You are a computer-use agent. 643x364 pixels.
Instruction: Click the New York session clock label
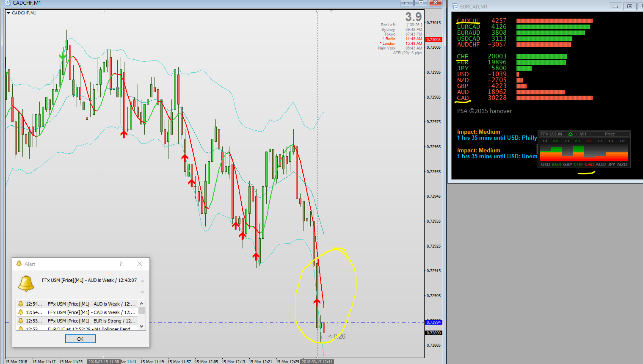pyautogui.click(x=386, y=48)
